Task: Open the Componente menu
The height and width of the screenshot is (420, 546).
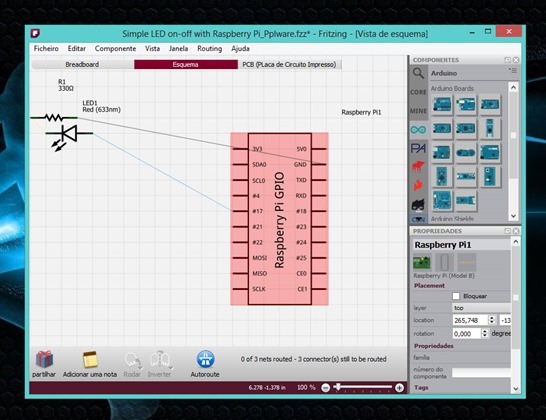Action: (x=115, y=48)
